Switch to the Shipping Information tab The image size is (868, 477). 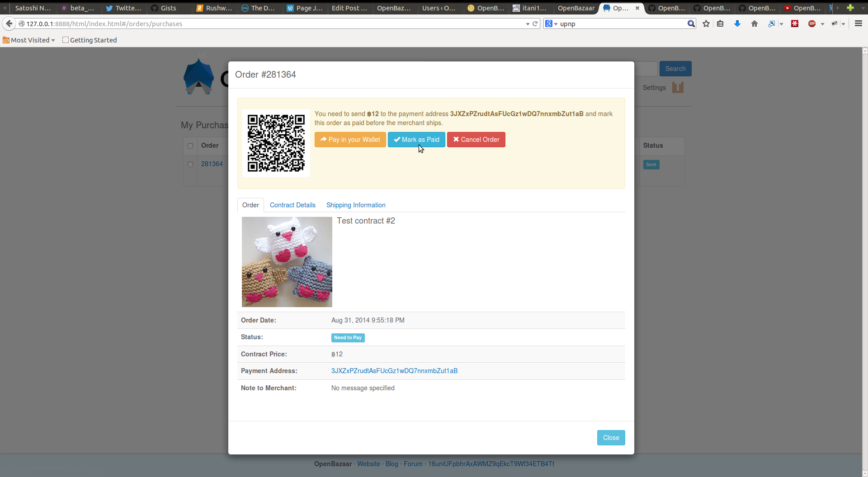click(x=356, y=205)
